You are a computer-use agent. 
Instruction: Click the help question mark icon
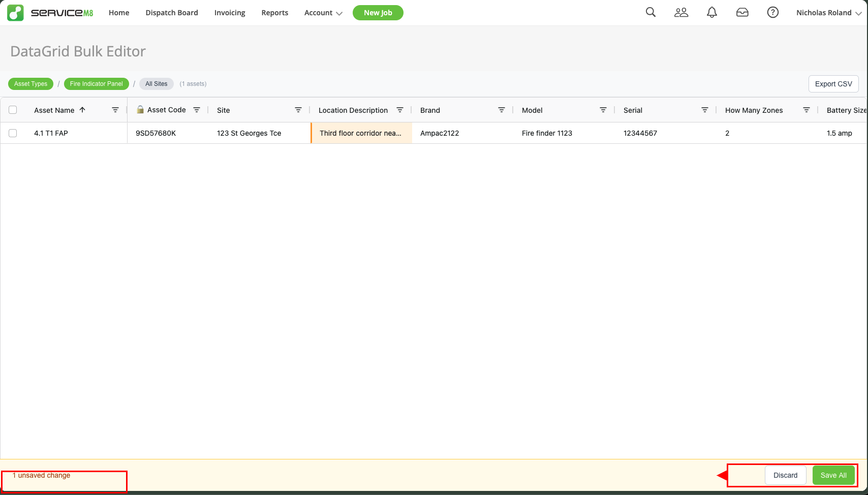[772, 12]
